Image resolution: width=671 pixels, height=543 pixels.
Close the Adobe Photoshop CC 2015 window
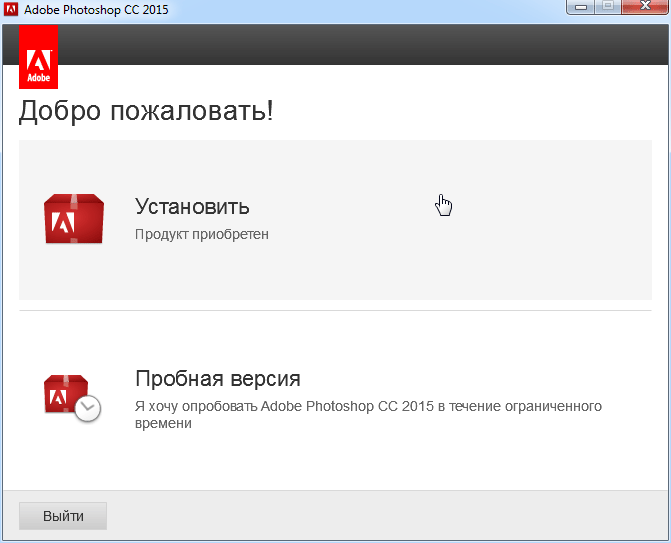645,7
